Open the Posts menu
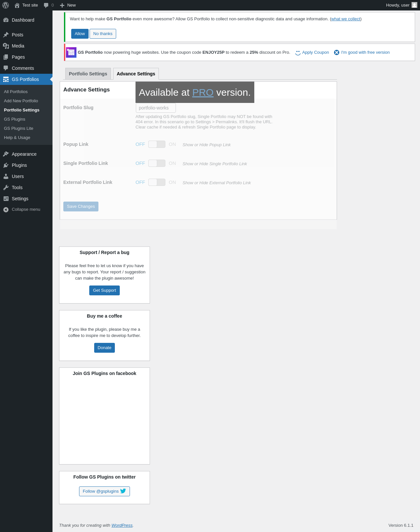The width and height of the screenshot is (420, 532). tap(26, 35)
